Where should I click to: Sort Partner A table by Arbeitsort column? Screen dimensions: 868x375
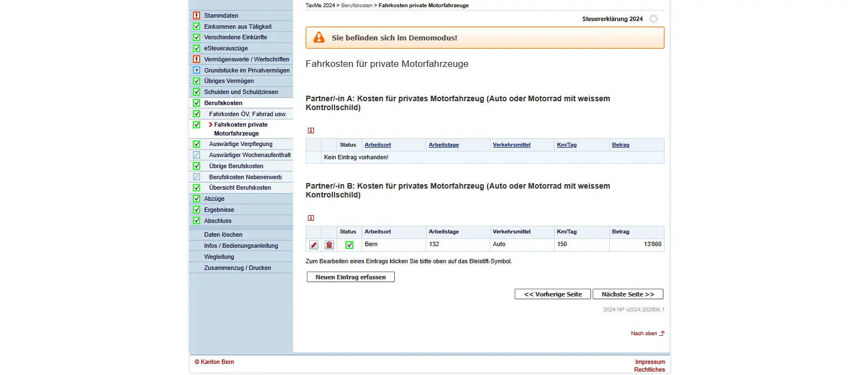point(378,145)
